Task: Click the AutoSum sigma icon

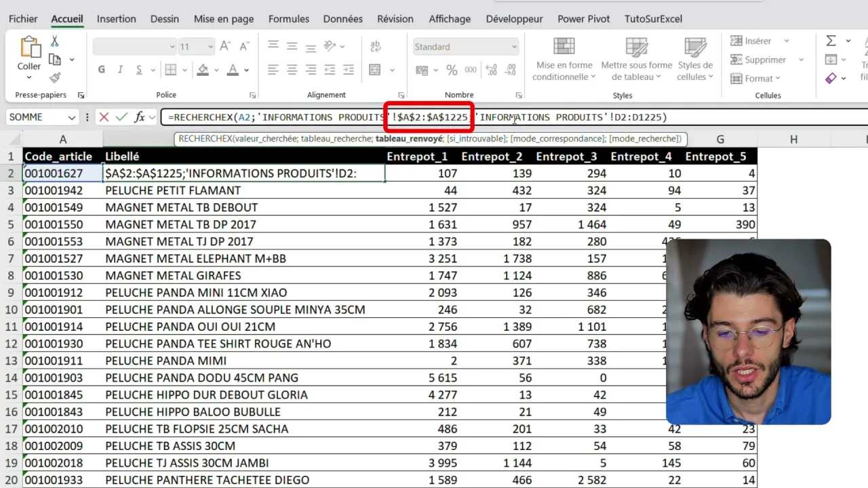Action: (x=831, y=41)
